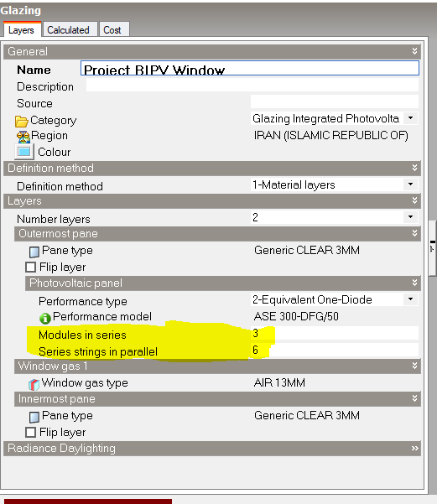The height and width of the screenshot is (504, 437).
Task: Click the ASE 300-DFG/50 performance model
Action: (x=296, y=317)
